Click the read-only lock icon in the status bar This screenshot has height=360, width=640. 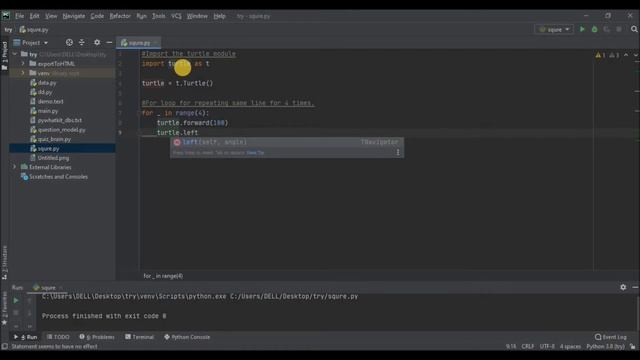click(632, 347)
